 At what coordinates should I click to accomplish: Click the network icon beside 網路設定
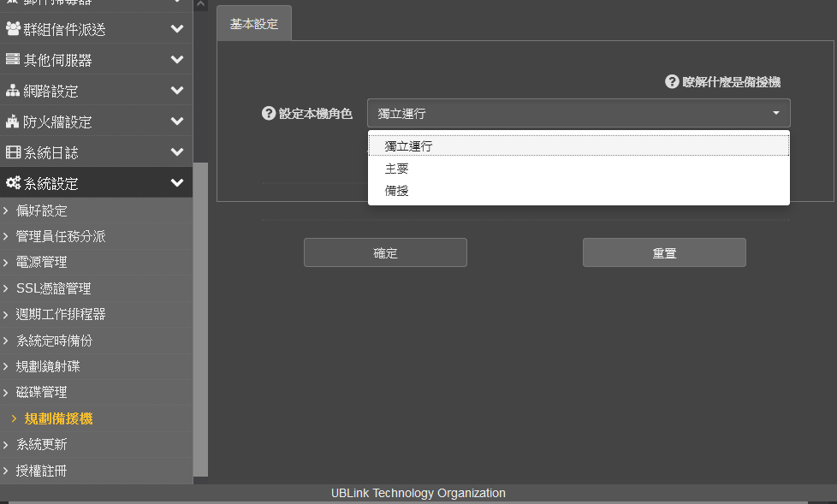point(13,91)
